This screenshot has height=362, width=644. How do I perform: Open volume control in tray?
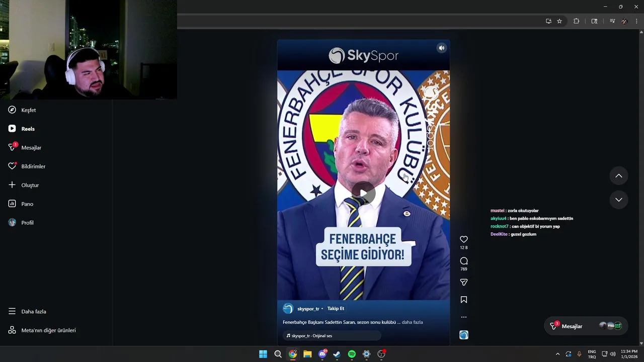point(613,354)
